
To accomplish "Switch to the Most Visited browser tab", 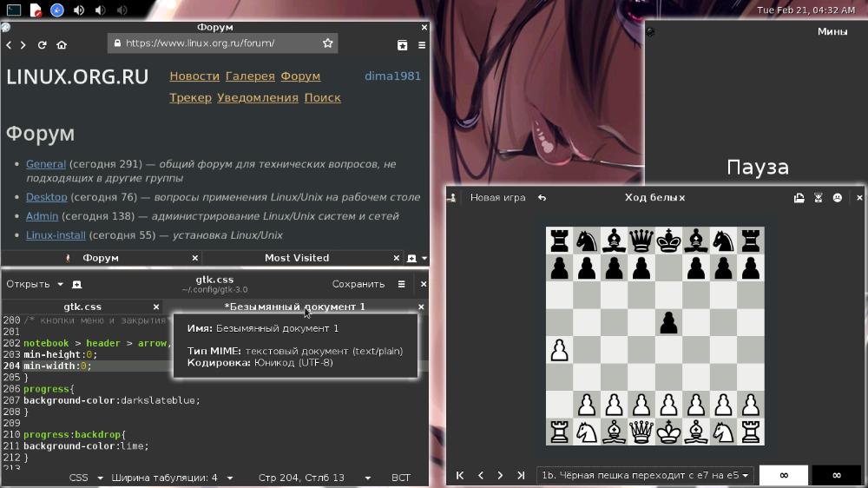I will pyautogui.click(x=297, y=258).
